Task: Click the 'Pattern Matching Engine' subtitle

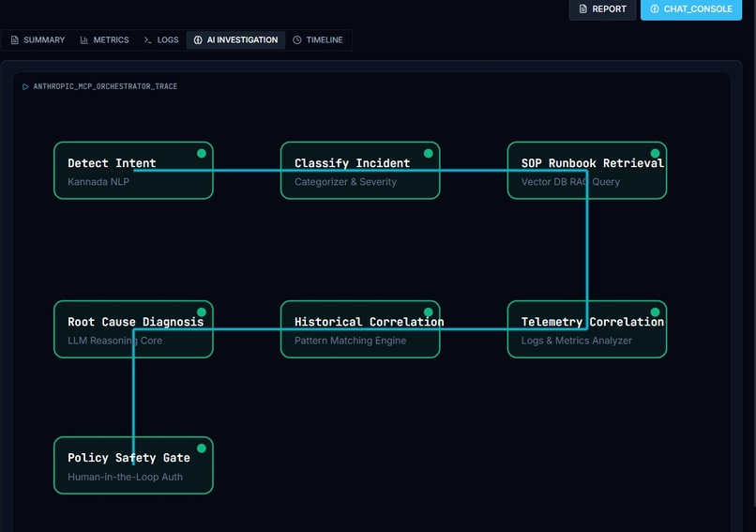Action: pyautogui.click(x=351, y=341)
